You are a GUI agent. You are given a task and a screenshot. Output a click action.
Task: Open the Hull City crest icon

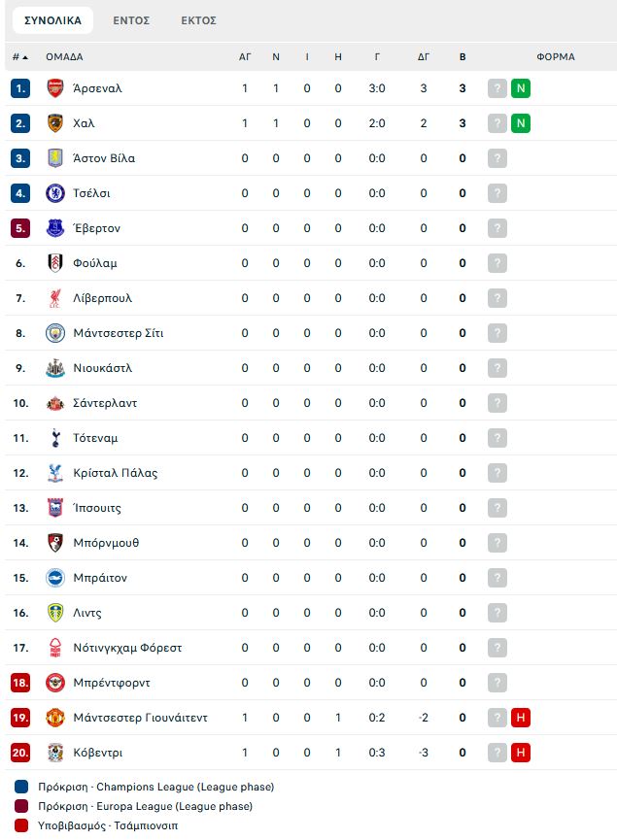[x=55, y=123]
